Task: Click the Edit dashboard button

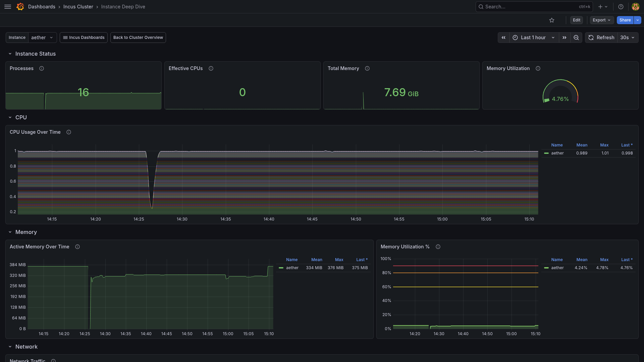Action: pyautogui.click(x=577, y=20)
